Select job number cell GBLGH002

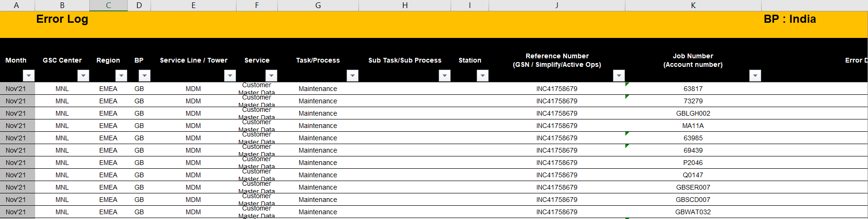pyautogui.click(x=693, y=113)
